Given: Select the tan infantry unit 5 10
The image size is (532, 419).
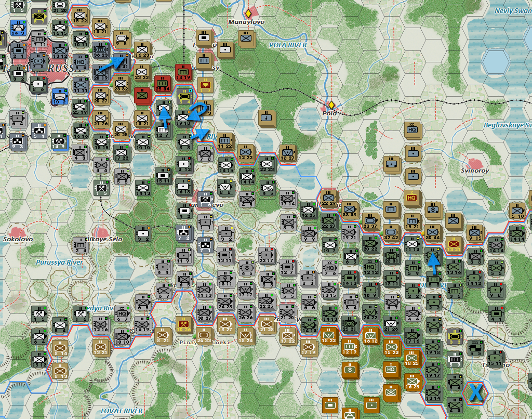Looking at the screenshot, I should (516, 211).
